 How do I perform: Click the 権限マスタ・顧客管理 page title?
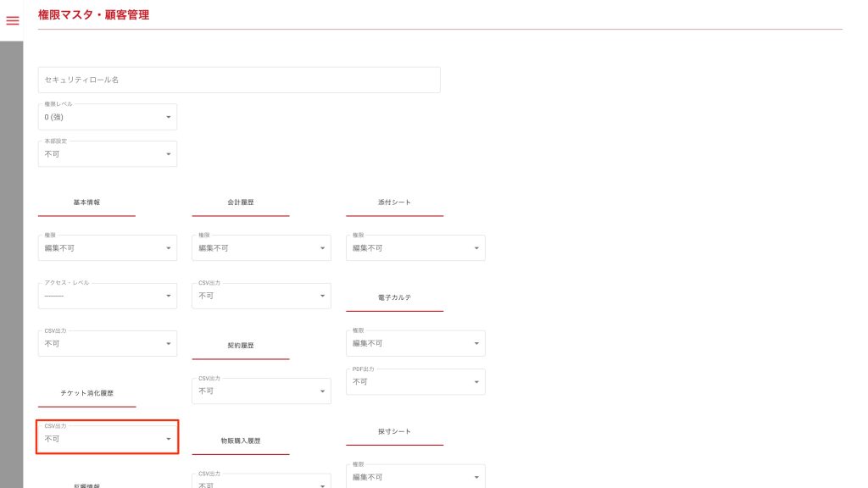[93, 14]
